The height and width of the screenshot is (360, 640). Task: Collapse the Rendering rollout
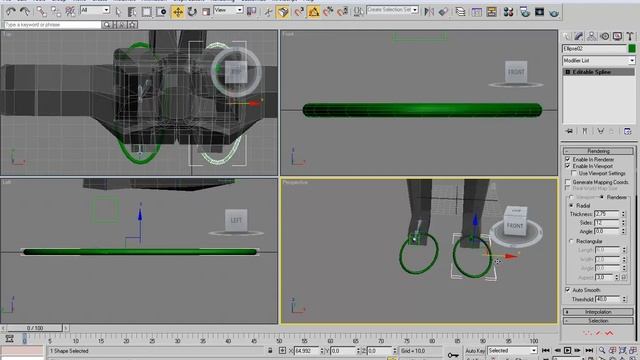click(598, 151)
